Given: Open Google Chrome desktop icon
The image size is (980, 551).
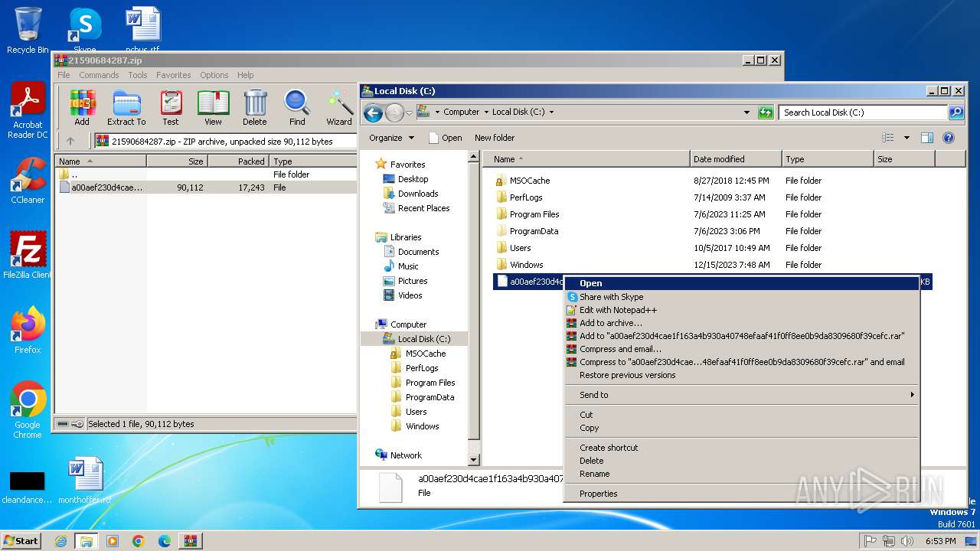Looking at the screenshot, I should (28, 410).
